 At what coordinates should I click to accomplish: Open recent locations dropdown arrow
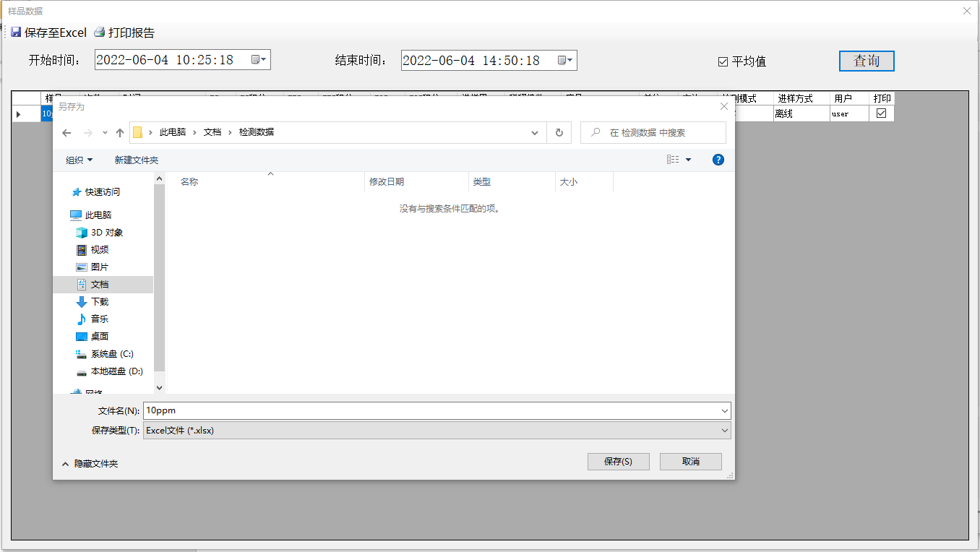(x=105, y=133)
